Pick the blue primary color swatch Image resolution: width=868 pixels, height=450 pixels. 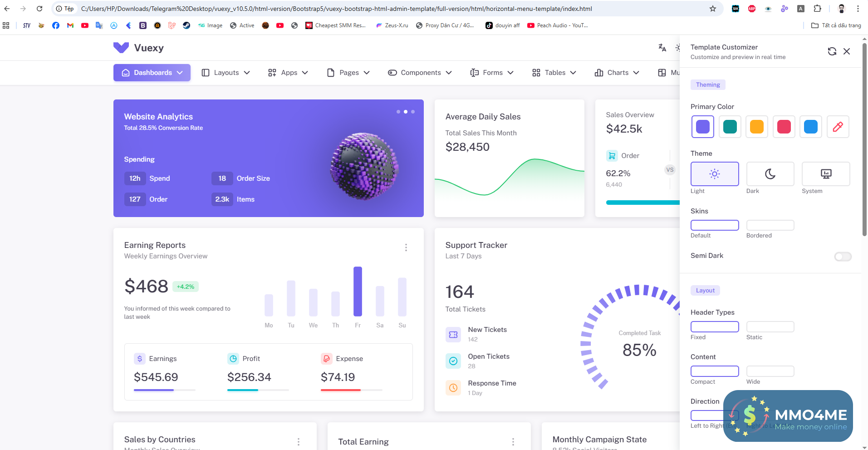click(x=811, y=127)
